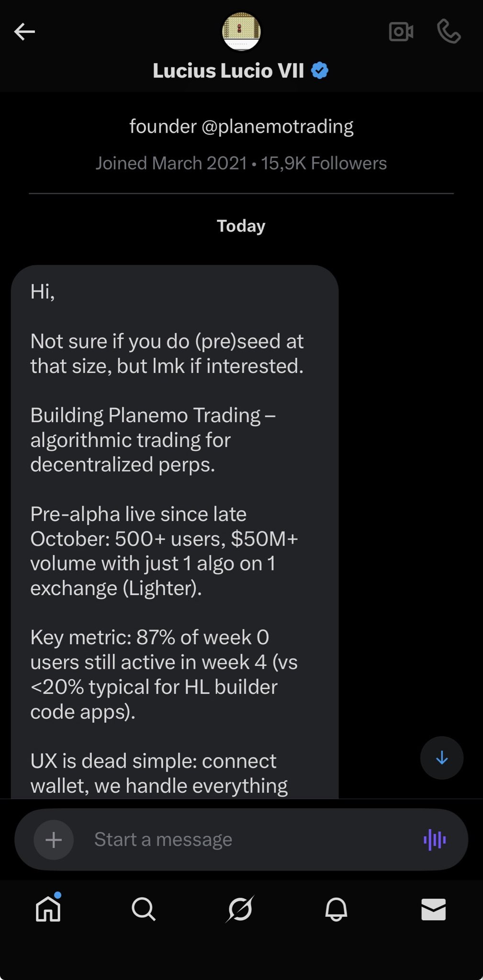The image size is (483, 980).
Task: Select the Messages envelope tab
Action: (x=433, y=909)
